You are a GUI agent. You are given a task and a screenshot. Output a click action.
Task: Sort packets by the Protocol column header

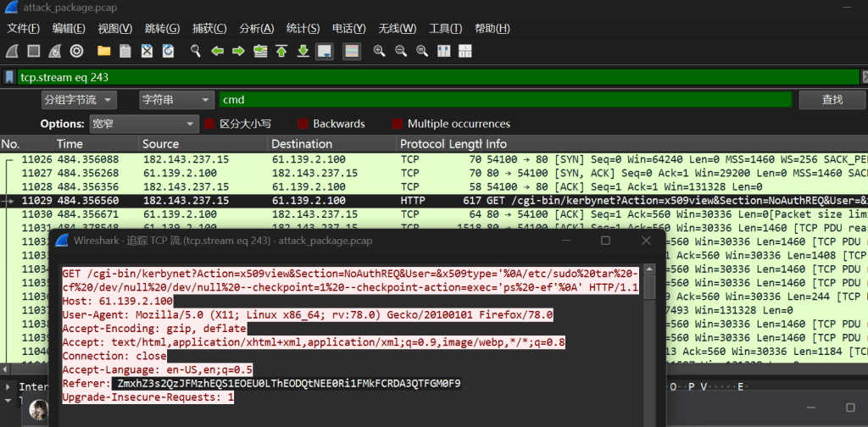pyautogui.click(x=422, y=144)
